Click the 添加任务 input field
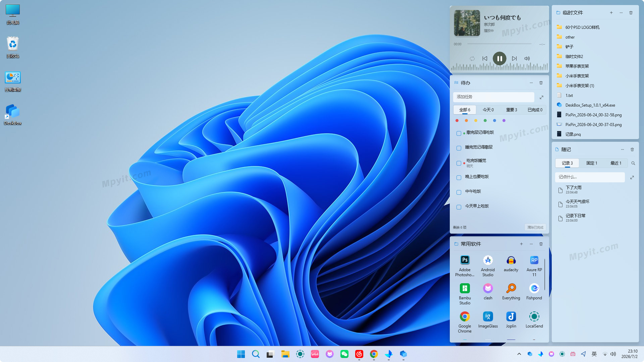 [493, 97]
